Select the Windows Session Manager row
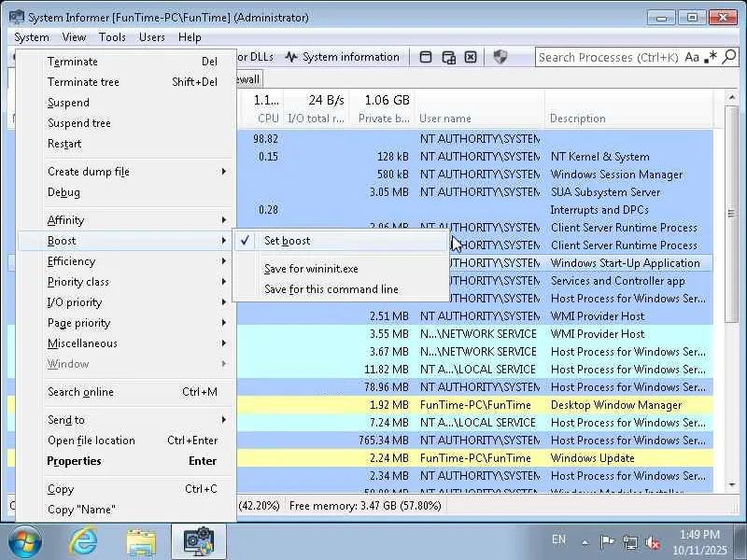The height and width of the screenshot is (560, 747). tap(475, 175)
